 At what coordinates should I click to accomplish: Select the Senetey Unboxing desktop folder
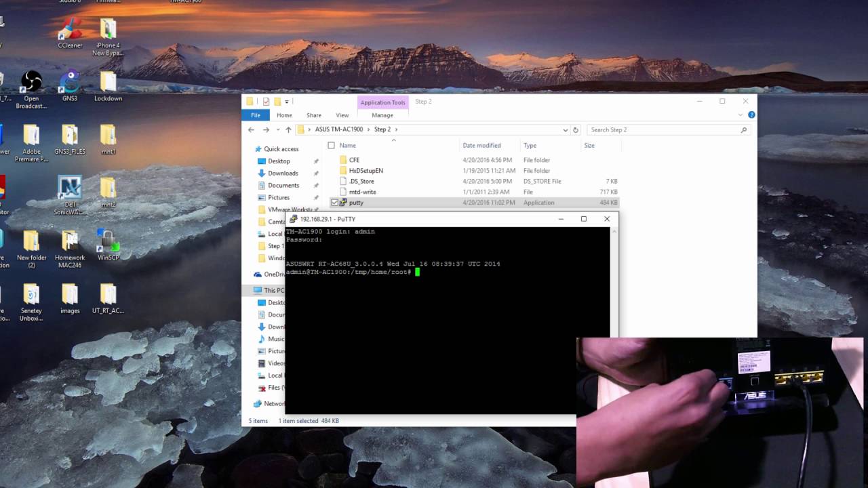(31, 302)
